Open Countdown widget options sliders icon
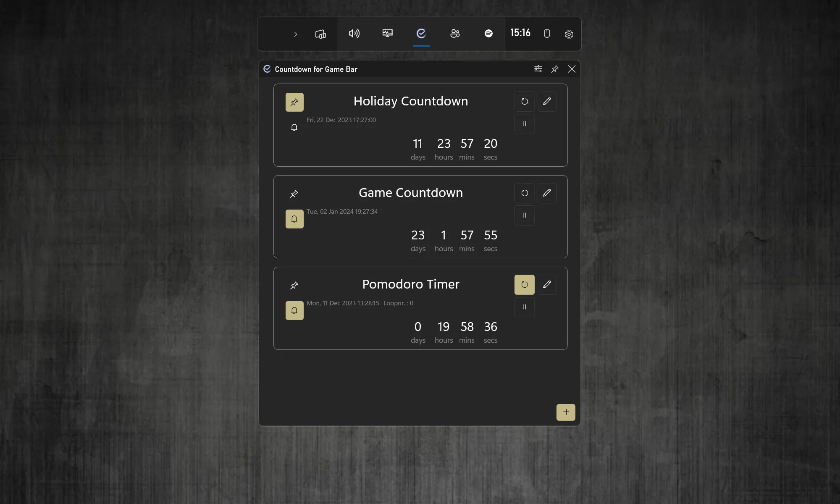The width and height of the screenshot is (840, 504). tap(538, 69)
